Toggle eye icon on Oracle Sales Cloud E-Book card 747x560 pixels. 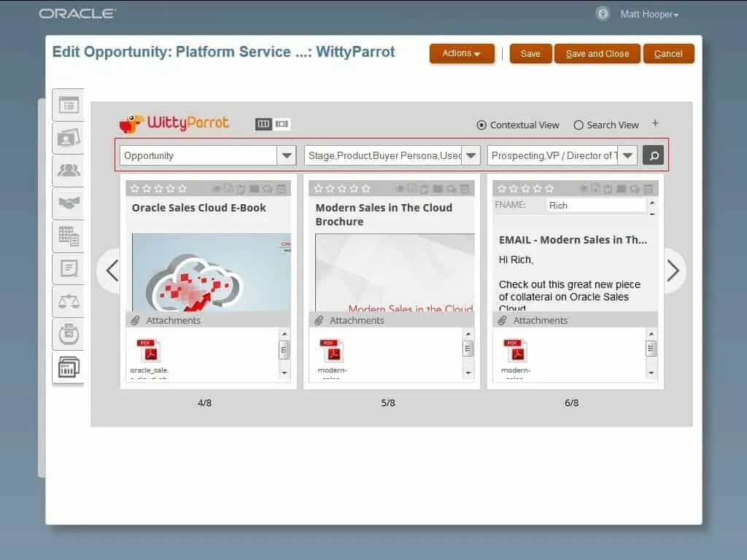click(216, 189)
